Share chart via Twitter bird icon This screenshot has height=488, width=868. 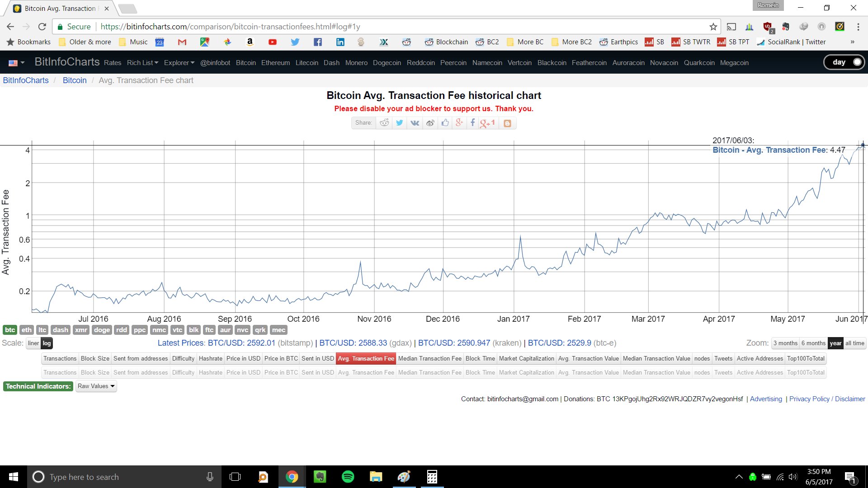tap(400, 123)
